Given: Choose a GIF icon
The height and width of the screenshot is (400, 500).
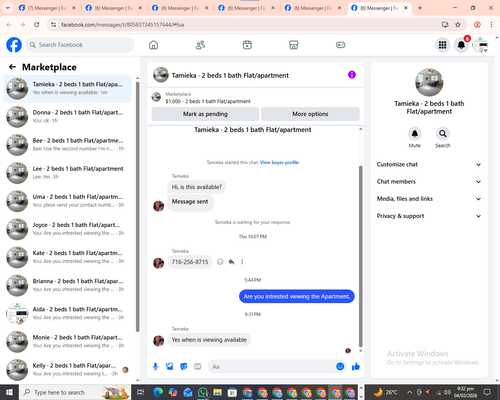Looking at the screenshot, I should [x=198, y=367].
